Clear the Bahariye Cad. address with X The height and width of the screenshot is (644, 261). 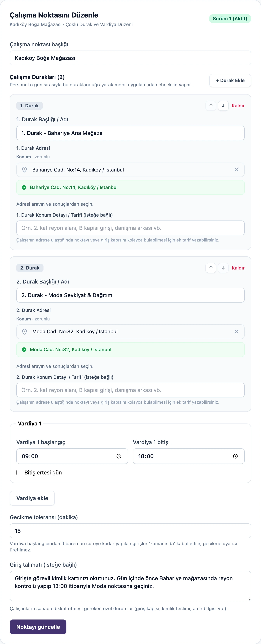[236, 170]
